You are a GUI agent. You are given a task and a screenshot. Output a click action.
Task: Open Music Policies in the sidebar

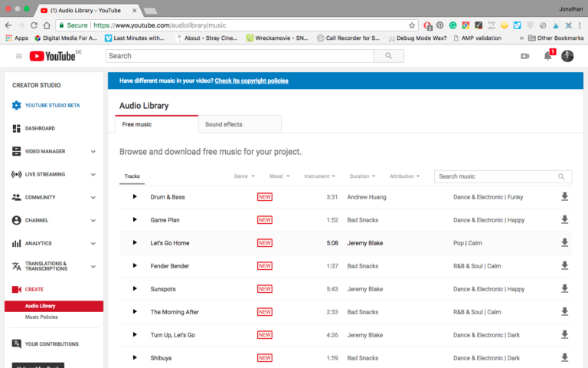coord(41,317)
